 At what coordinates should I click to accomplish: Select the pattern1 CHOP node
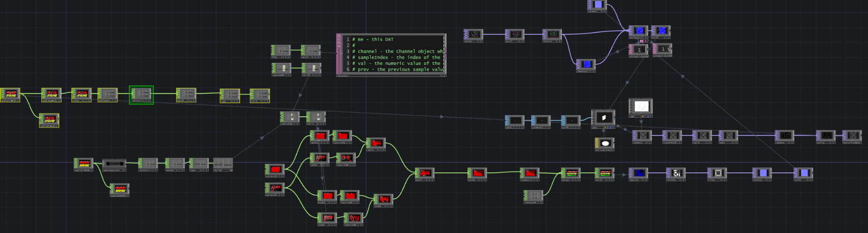coord(275,170)
